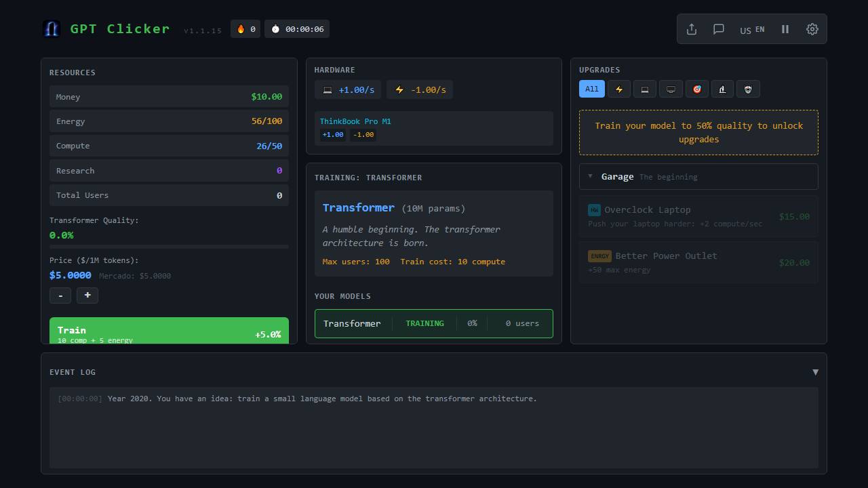
Task: Click the stopwatch elapsed time badge
Action: click(297, 29)
